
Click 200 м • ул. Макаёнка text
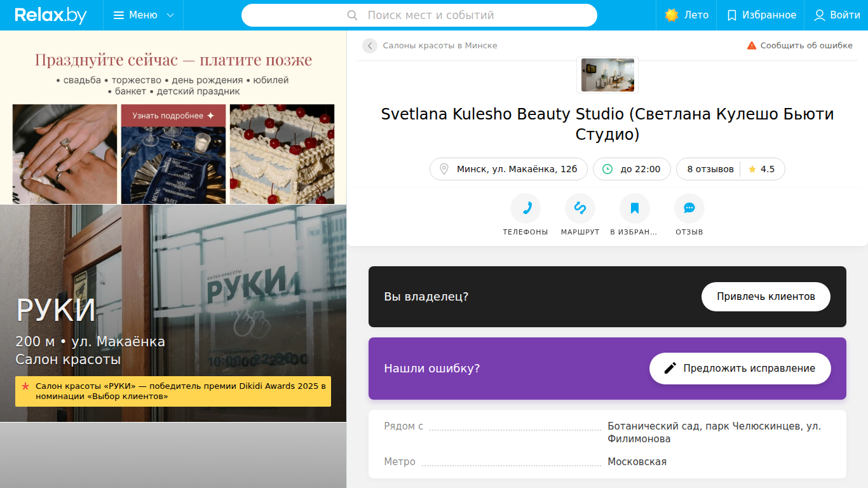(x=90, y=342)
